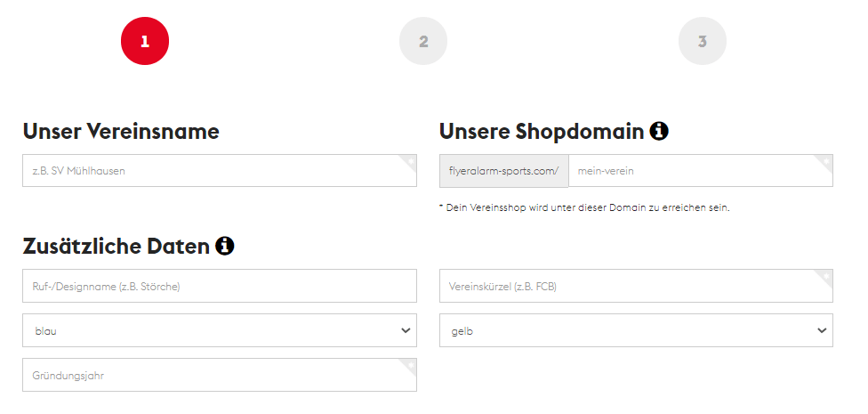The image size is (868, 414).
Task: Click the required-star corner of mein-verein field
Action: coord(825,161)
